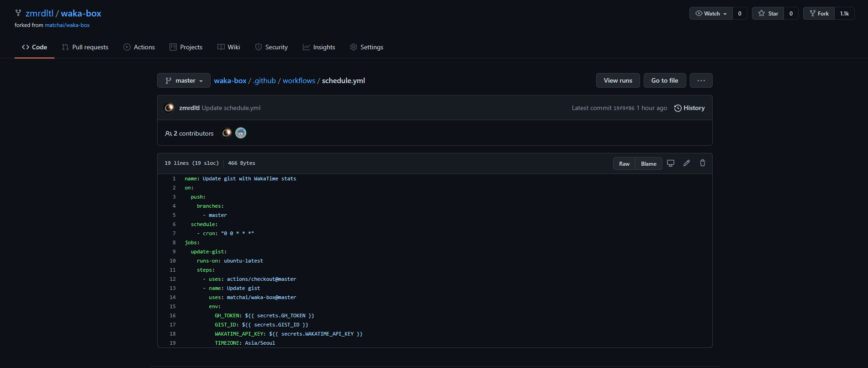
Task: Open the Wiki tab
Action: [228, 47]
